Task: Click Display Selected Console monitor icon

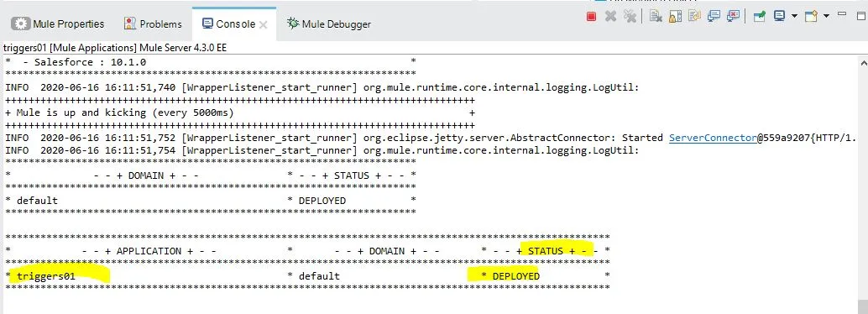Action: pos(779,16)
